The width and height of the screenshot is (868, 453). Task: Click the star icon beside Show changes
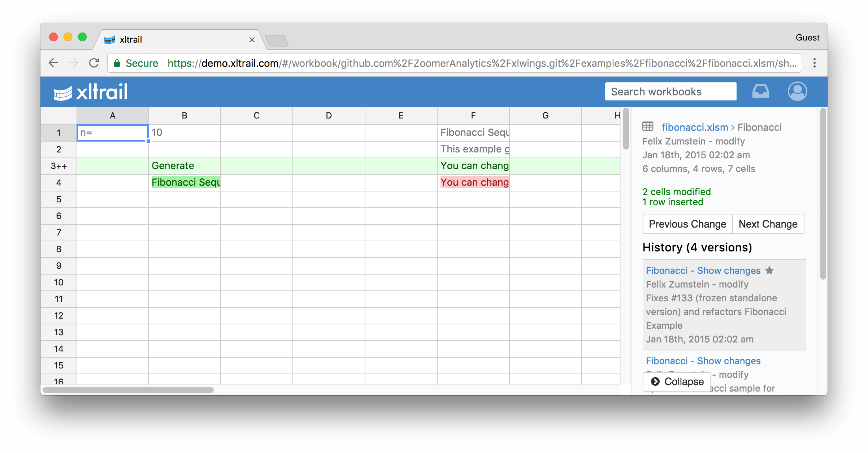click(769, 270)
